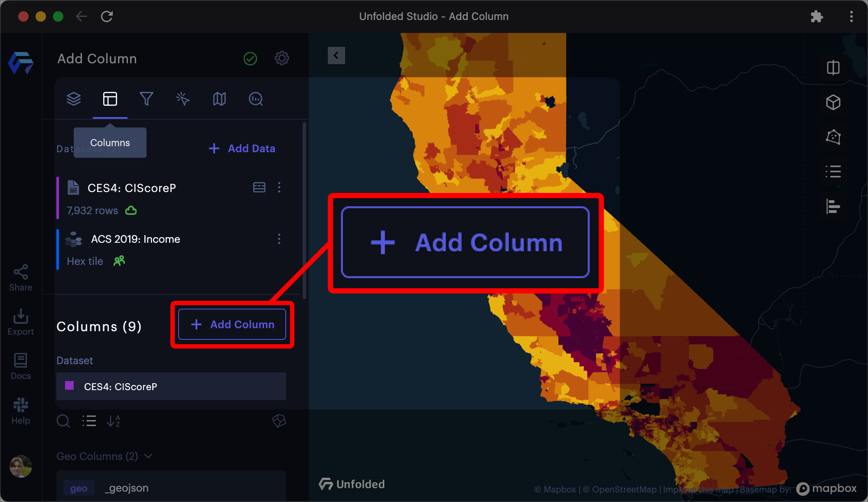Sort columns alphabetically with A-Z icon
This screenshot has width=868, height=502.
pos(113,421)
